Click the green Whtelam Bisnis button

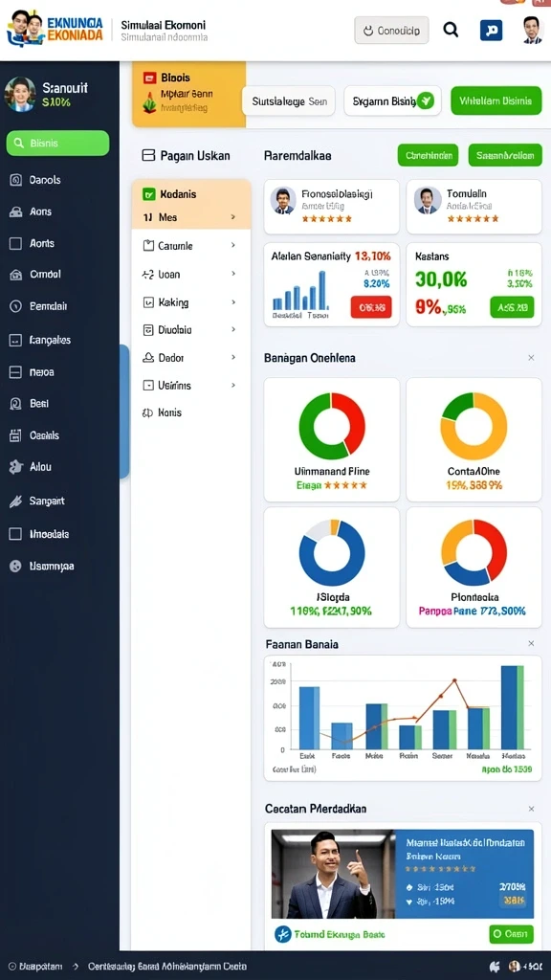496,100
